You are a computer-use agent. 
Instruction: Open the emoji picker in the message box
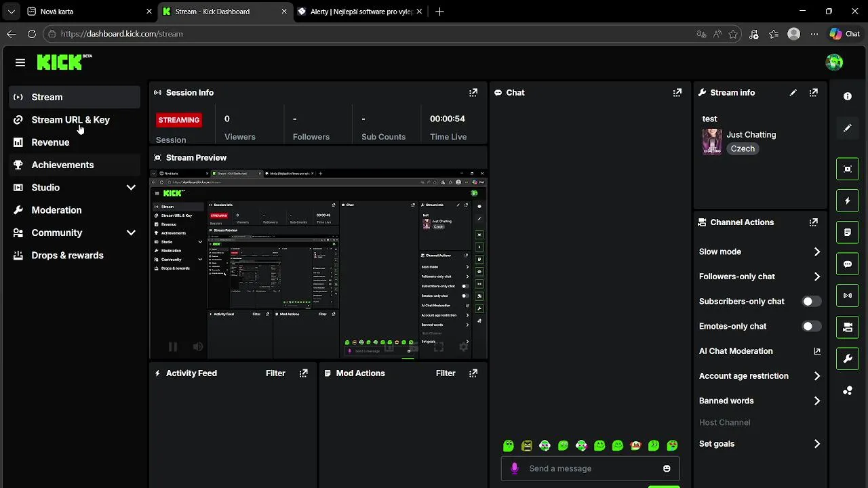point(667,468)
